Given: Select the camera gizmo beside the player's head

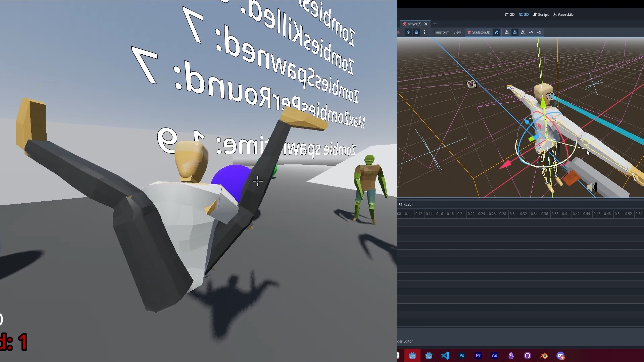Looking at the screenshot, I should click(x=550, y=96).
